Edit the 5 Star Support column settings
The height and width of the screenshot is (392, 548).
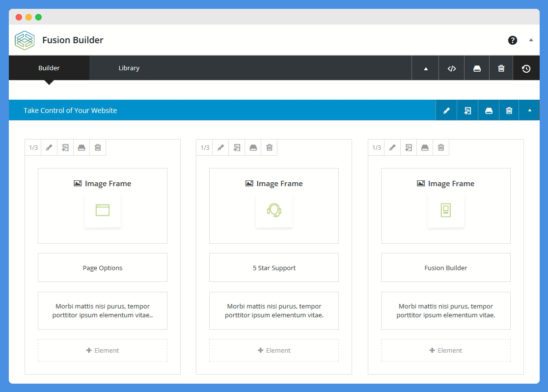(221, 147)
